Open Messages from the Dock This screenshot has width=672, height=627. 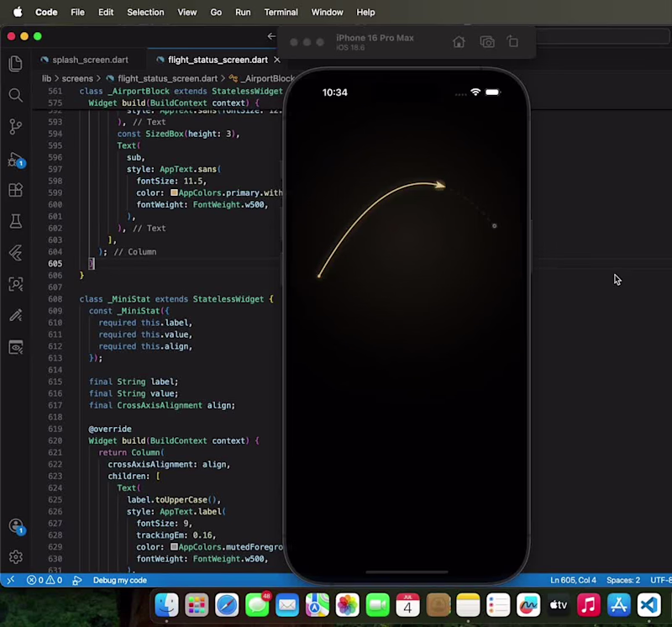257,604
